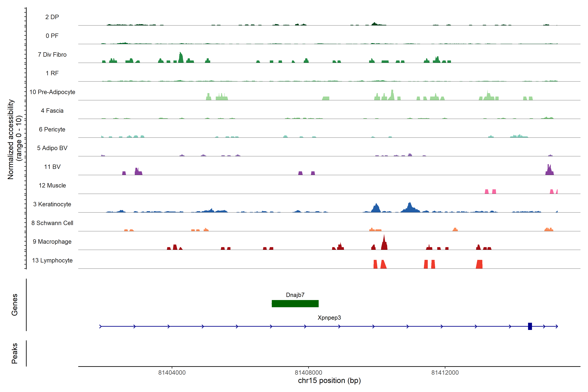Select the 3 Keratinocyte track label
The height and width of the screenshot is (392, 588).
[52, 204]
